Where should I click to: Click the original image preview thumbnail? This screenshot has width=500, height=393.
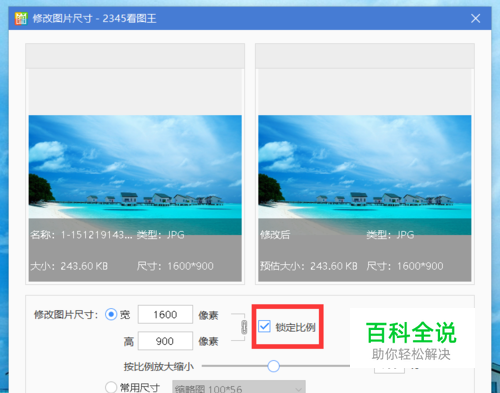(x=135, y=175)
